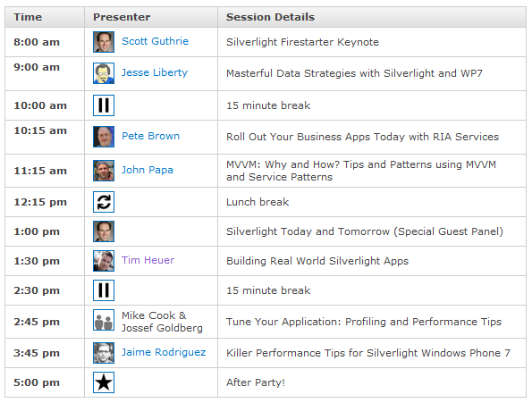
Task: Click Pete Brown's profile photo
Action: (104, 137)
